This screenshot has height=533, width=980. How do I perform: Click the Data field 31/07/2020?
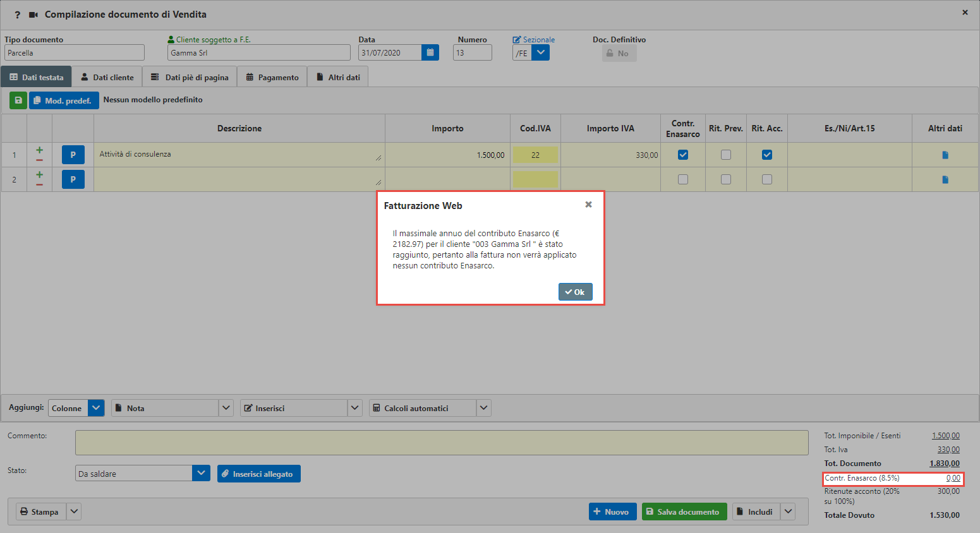coord(390,52)
